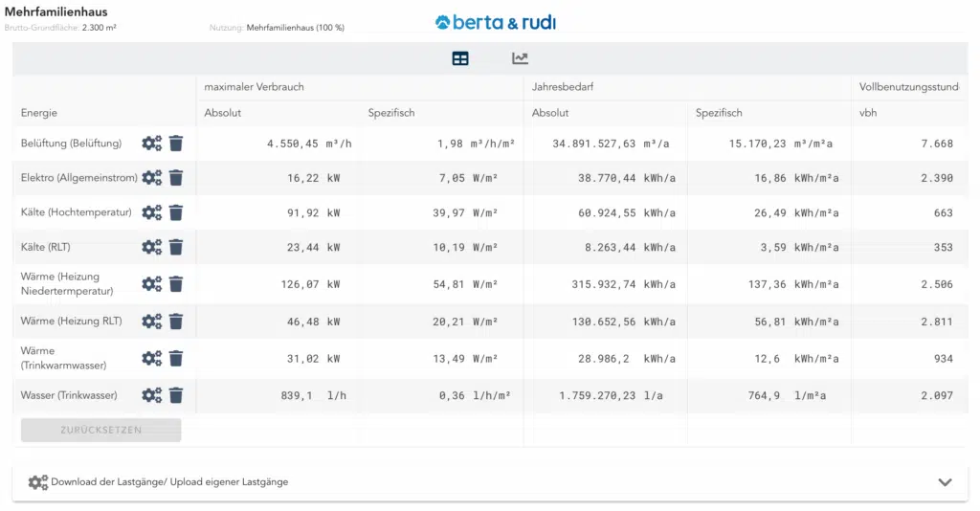Viewport: 980px width, 511px height.
Task: Expand the Download der Lastgänge panel chevron
Action: pos(945,482)
